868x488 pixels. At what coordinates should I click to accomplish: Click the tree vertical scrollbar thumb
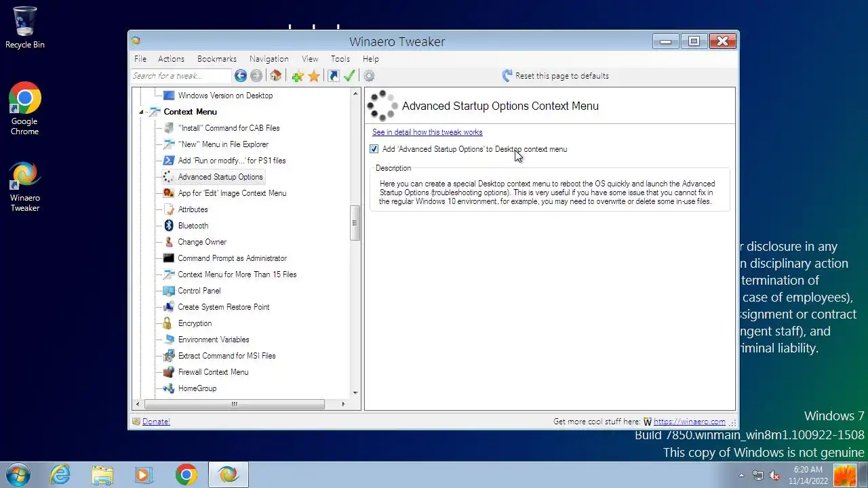pyautogui.click(x=355, y=222)
